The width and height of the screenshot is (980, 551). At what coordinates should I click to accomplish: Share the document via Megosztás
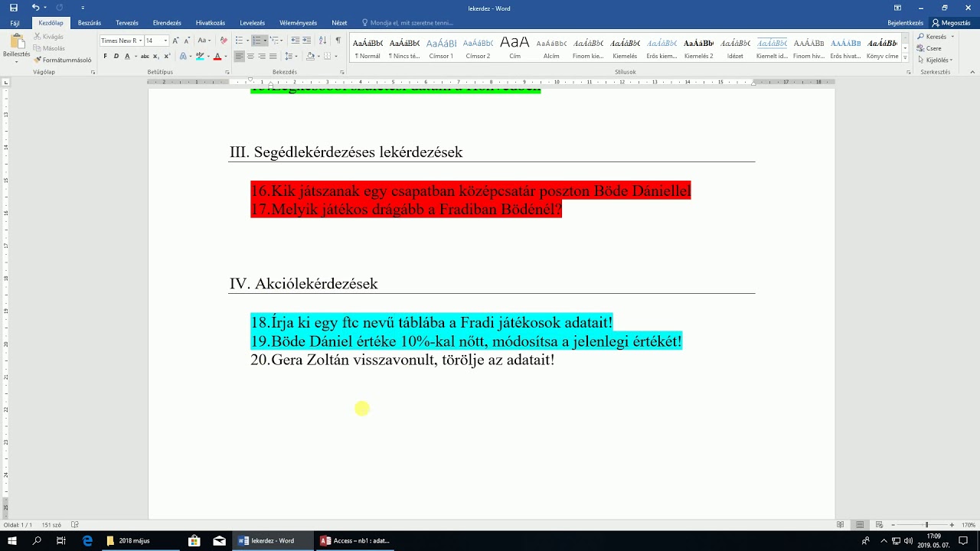[951, 23]
